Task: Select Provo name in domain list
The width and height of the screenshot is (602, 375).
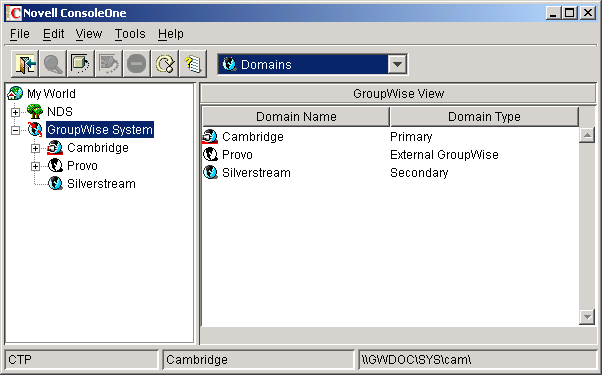Action: tap(237, 155)
